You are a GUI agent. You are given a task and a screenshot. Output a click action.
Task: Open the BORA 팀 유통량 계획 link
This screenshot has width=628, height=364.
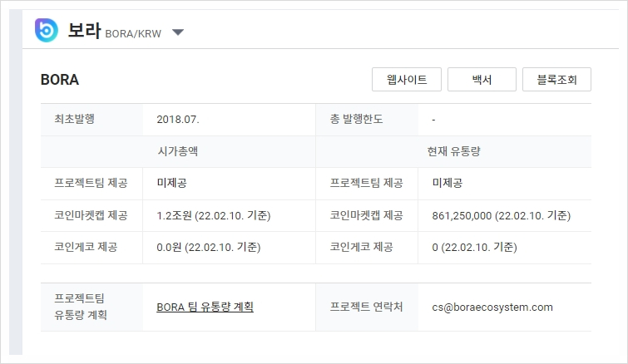click(205, 307)
